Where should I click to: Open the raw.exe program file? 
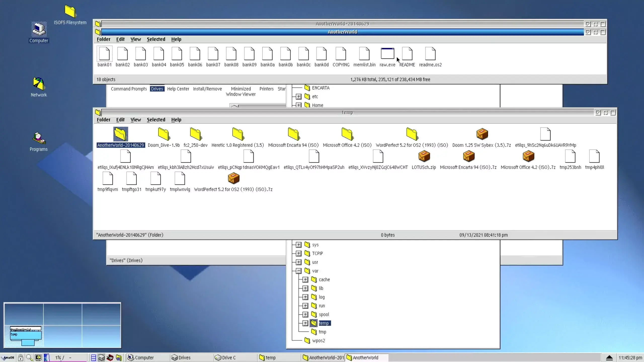[x=387, y=54]
